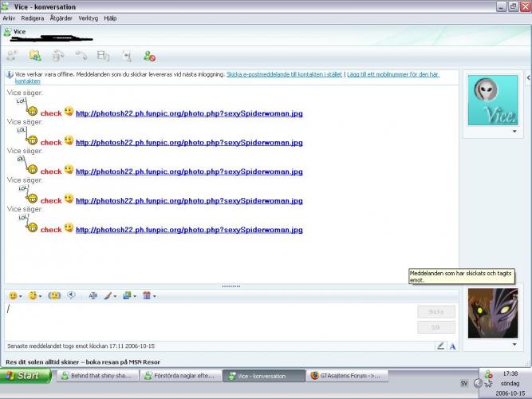Toggle text typing mode with A icon

point(452,346)
